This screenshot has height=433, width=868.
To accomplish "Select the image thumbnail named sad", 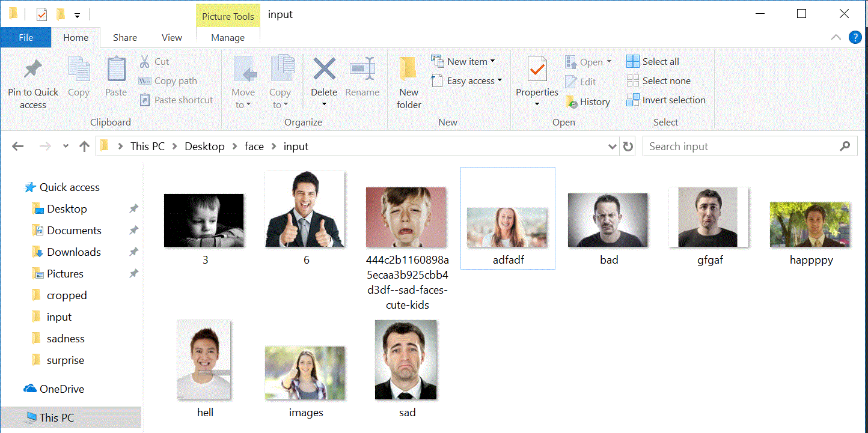I will pos(406,360).
